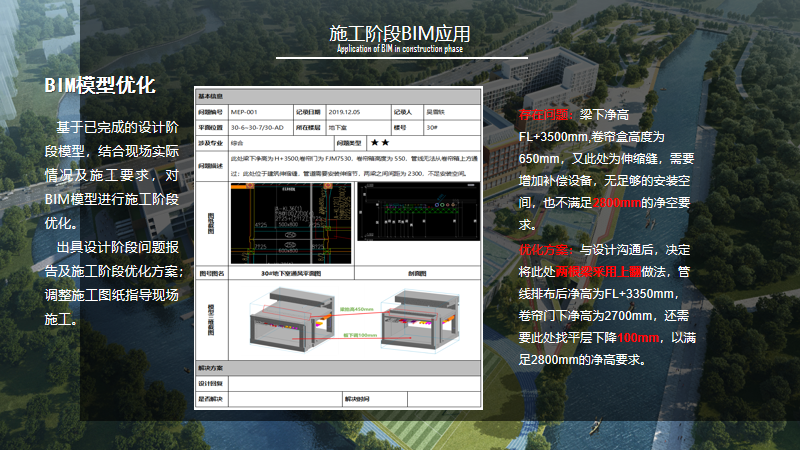Viewport: 800px width, 450px height.
Task: Click the star rating in the 问题类型 row
Action: [379, 143]
